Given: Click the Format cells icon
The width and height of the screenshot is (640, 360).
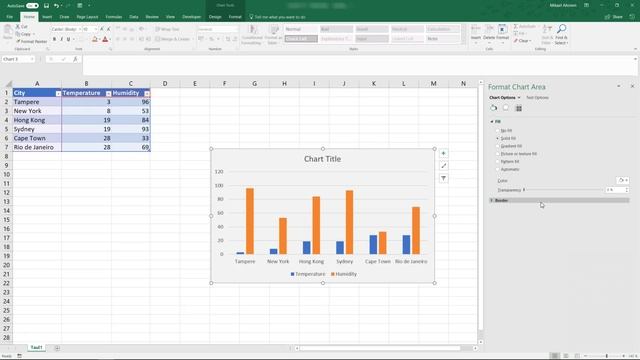Looking at the screenshot, I should coord(502,33).
